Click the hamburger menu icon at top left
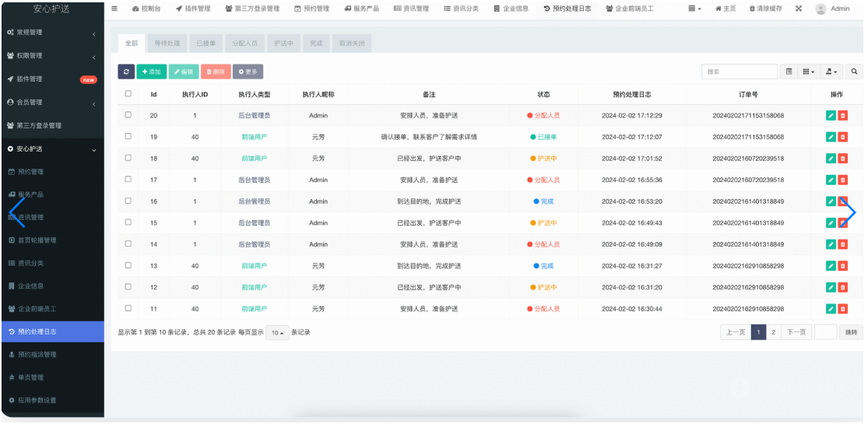The height and width of the screenshot is (424, 868). pyautogui.click(x=114, y=9)
